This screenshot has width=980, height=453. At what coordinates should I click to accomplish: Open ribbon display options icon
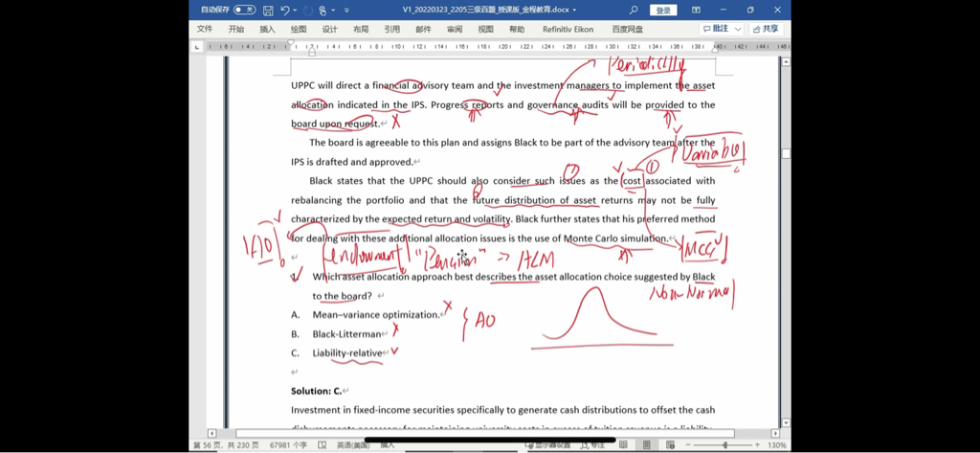tap(698, 10)
